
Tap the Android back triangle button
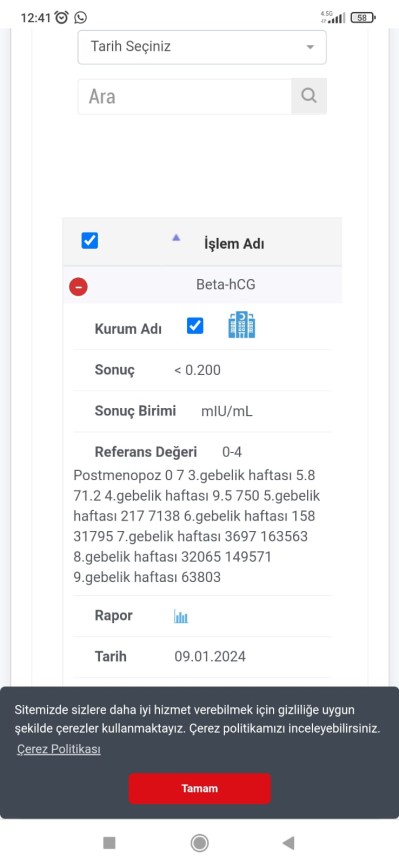tap(288, 843)
